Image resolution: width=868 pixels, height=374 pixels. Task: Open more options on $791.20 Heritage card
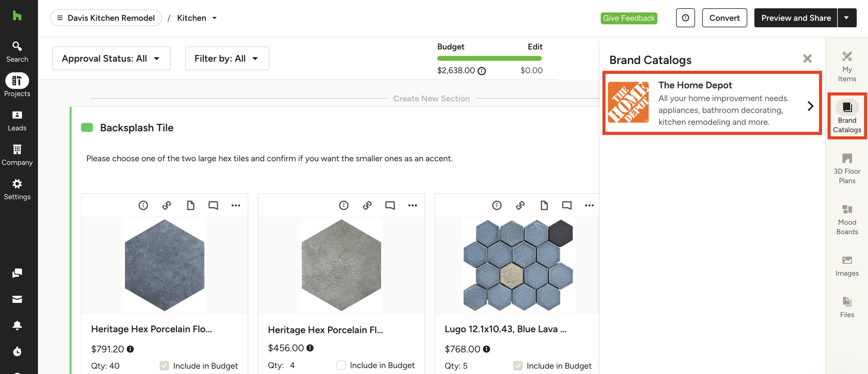[x=236, y=205]
